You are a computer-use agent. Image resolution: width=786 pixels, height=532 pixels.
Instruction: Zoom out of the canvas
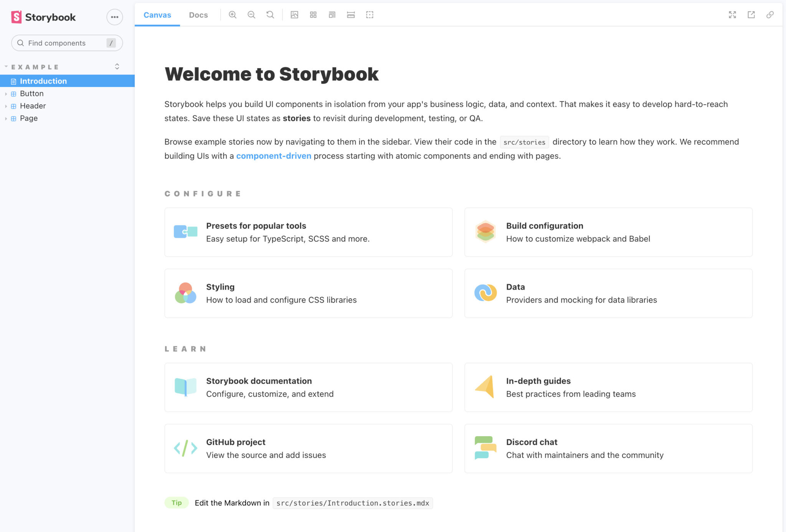click(x=251, y=15)
